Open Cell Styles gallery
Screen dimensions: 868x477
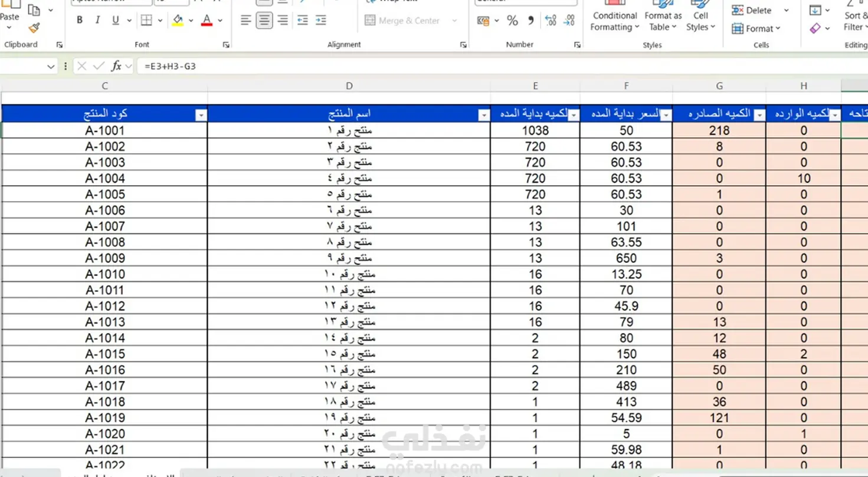[x=700, y=17]
